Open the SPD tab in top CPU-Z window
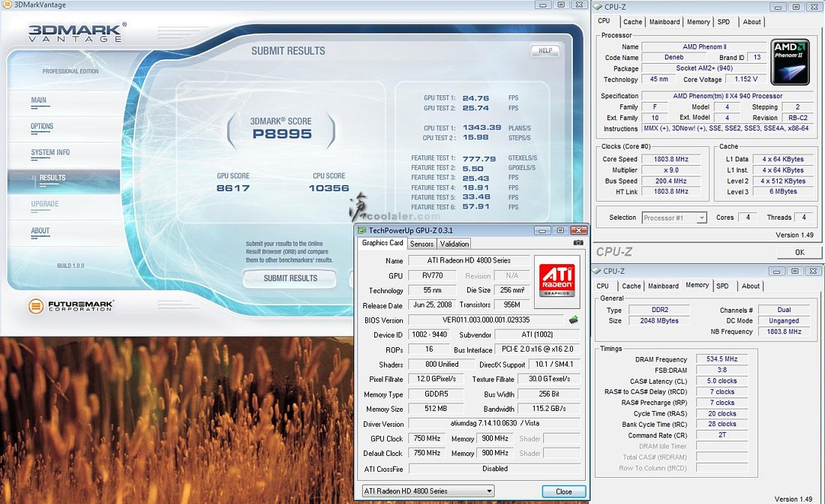 click(724, 22)
